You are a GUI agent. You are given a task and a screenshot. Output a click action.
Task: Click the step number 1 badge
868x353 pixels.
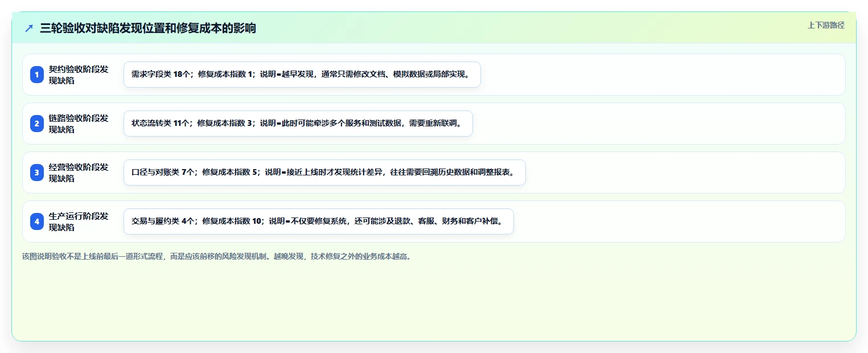click(37, 75)
